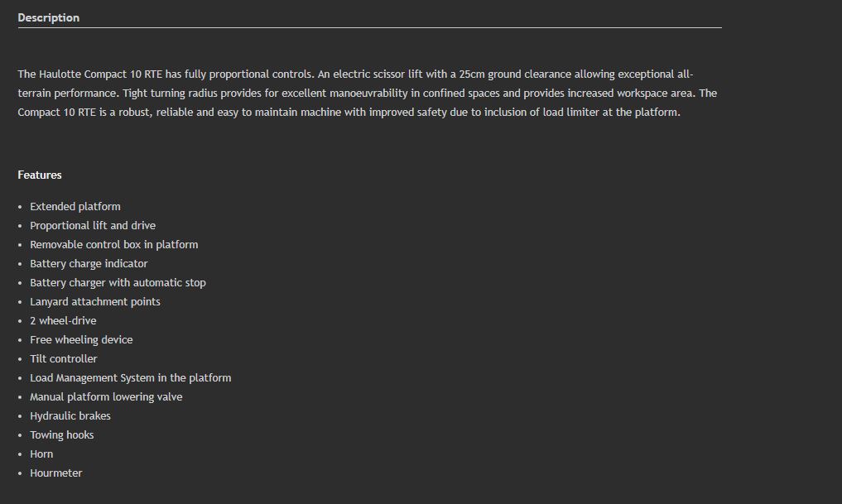Click Tilt controller list entry
The height and width of the screenshot is (504, 842).
pos(64,358)
